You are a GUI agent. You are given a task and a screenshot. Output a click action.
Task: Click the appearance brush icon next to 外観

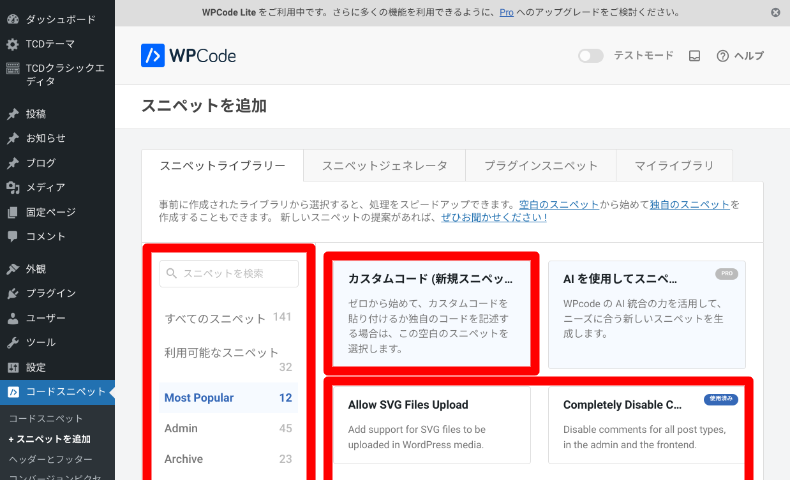[13, 268]
